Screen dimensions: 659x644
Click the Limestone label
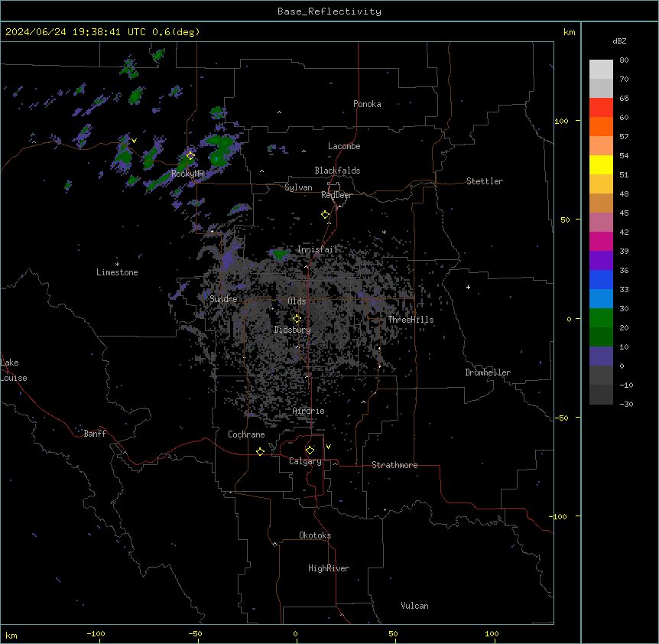tap(117, 272)
